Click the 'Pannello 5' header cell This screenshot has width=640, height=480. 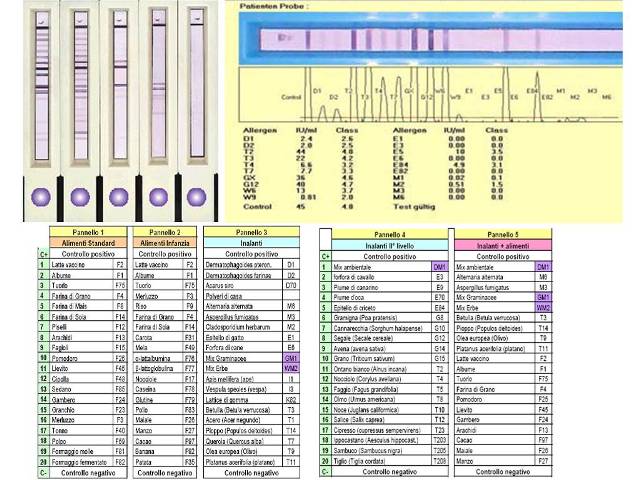[503, 235]
